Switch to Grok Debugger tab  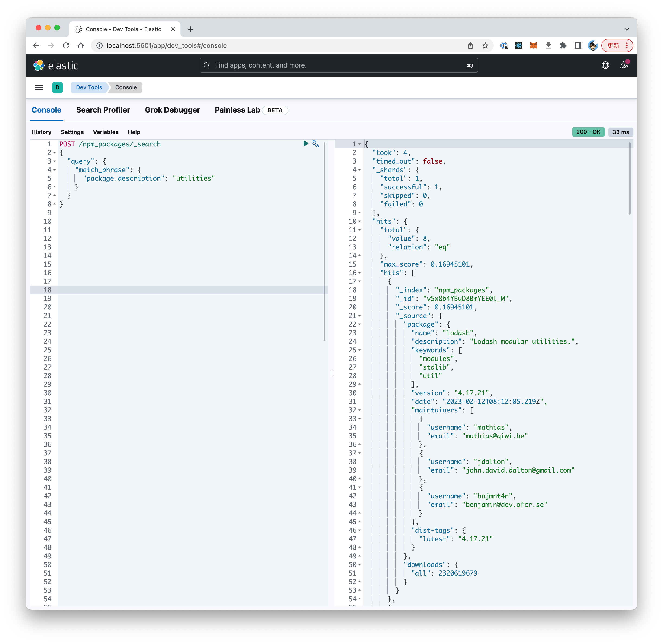point(172,109)
